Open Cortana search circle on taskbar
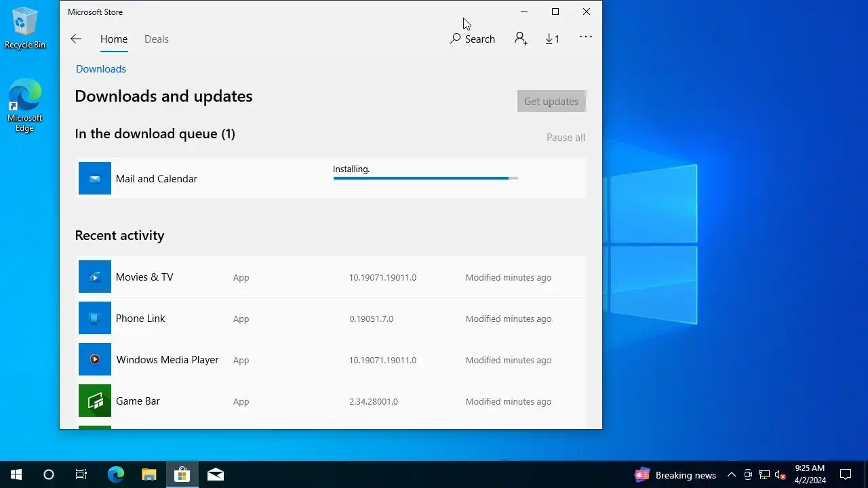The image size is (868, 488). click(49, 474)
